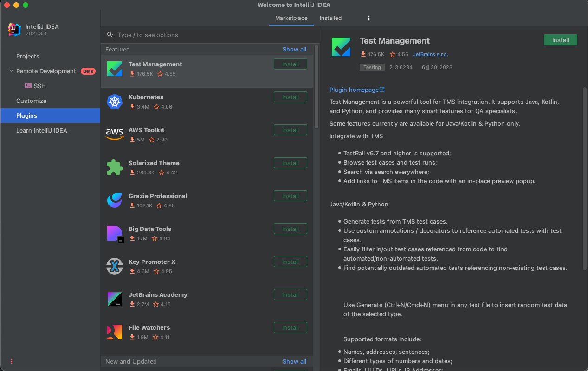Select the Key Promoter X plugin name
The image size is (588, 371).
[x=152, y=262]
